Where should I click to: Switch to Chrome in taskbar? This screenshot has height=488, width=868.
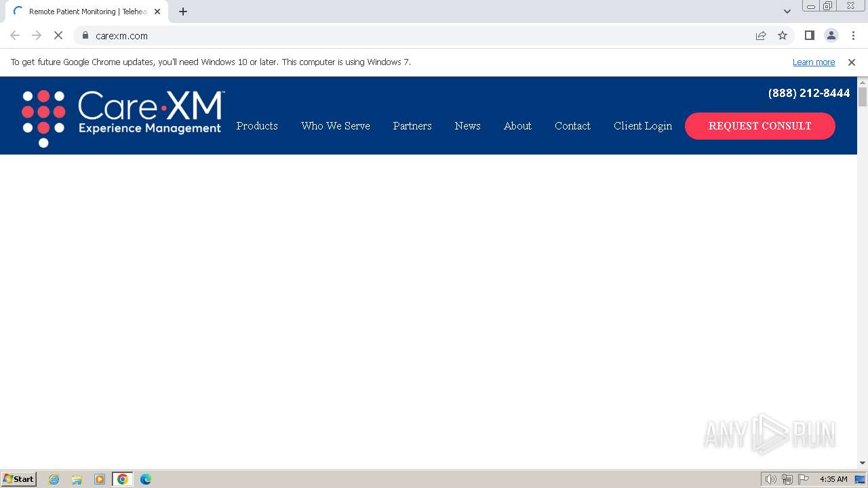pyautogui.click(x=123, y=479)
